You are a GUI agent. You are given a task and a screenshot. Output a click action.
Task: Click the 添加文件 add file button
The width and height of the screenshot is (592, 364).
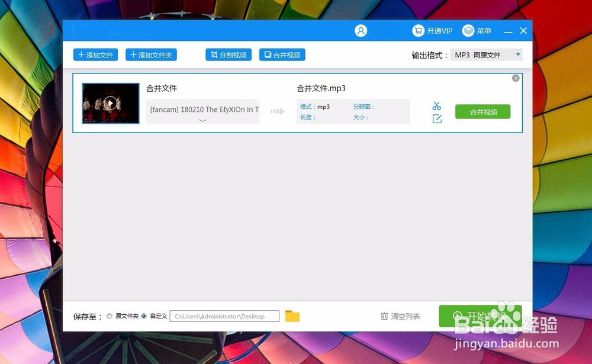click(95, 54)
